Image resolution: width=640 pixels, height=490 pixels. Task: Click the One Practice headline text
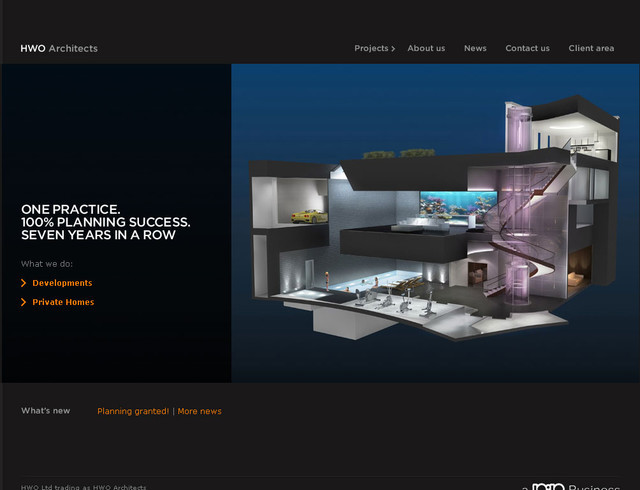click(x=105, y=222)
